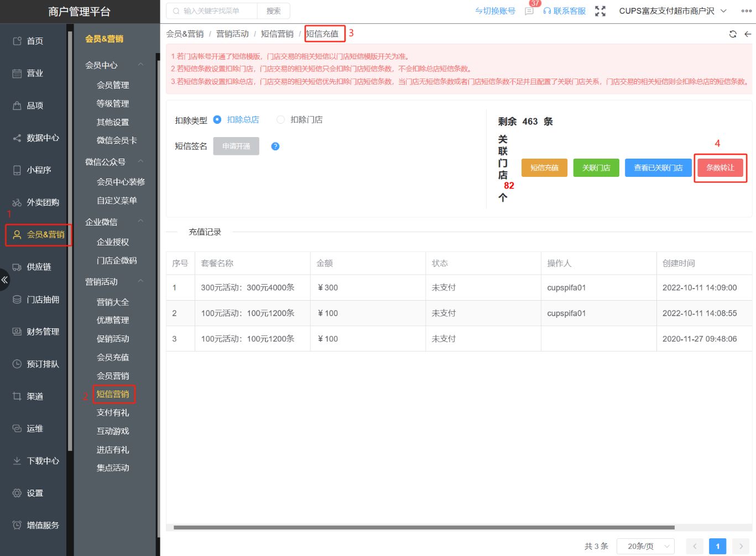The image size is (756, 556).
Task: Open 支付有礼 submenu item
Action: 113,412
